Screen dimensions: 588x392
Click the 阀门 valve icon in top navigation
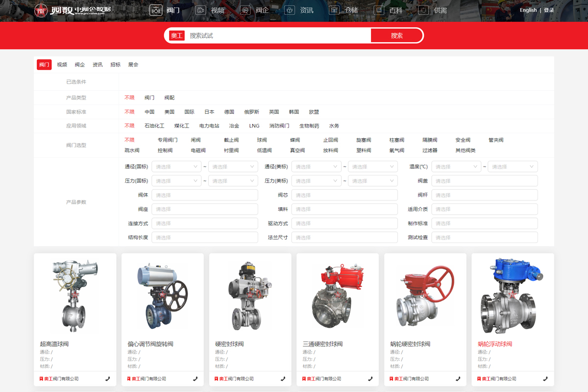click(x=156, y=10)
